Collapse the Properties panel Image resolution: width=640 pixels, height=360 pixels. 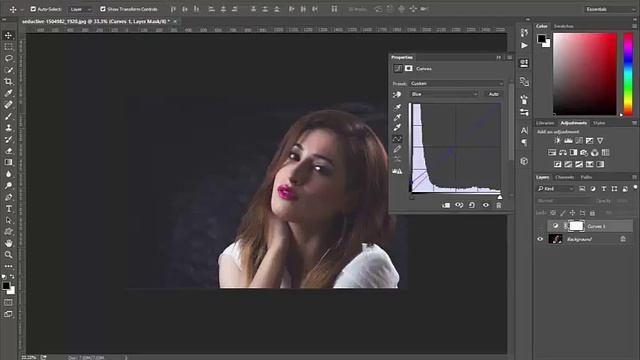pyautogui.click(x=498, y=58)
